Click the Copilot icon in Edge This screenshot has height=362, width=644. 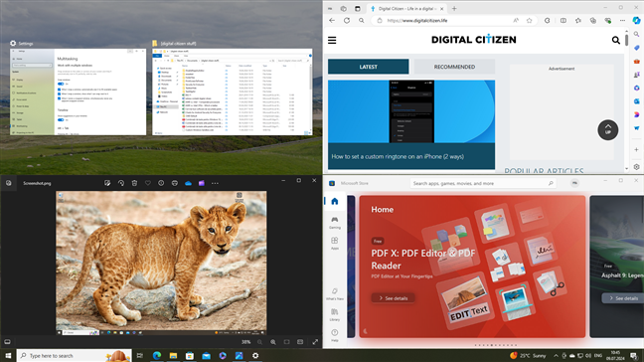click(636, 20)
